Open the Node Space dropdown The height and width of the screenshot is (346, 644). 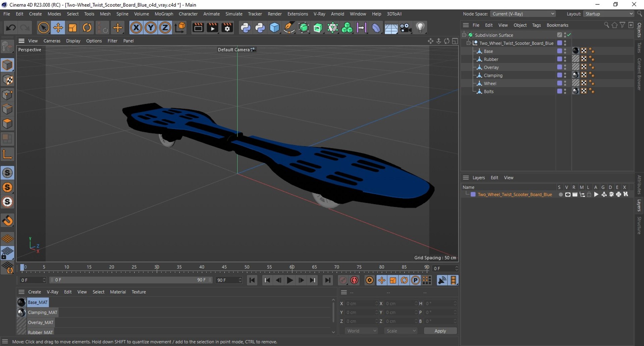[523, 14]
